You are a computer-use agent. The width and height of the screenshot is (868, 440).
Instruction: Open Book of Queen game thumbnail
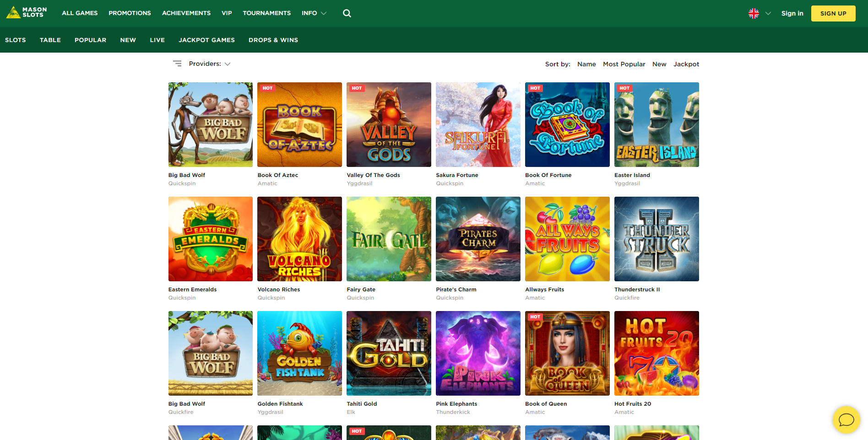568,353
